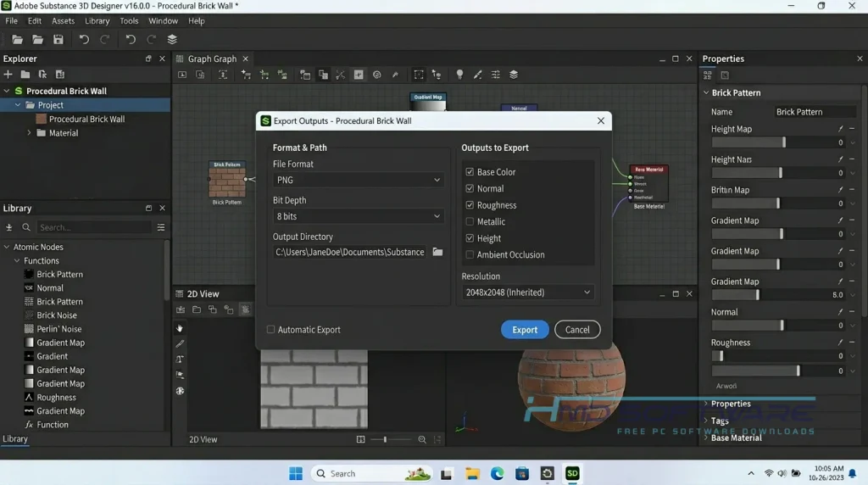
Task: Browse output directory with folder icon
Action: (x=437, y=252)
